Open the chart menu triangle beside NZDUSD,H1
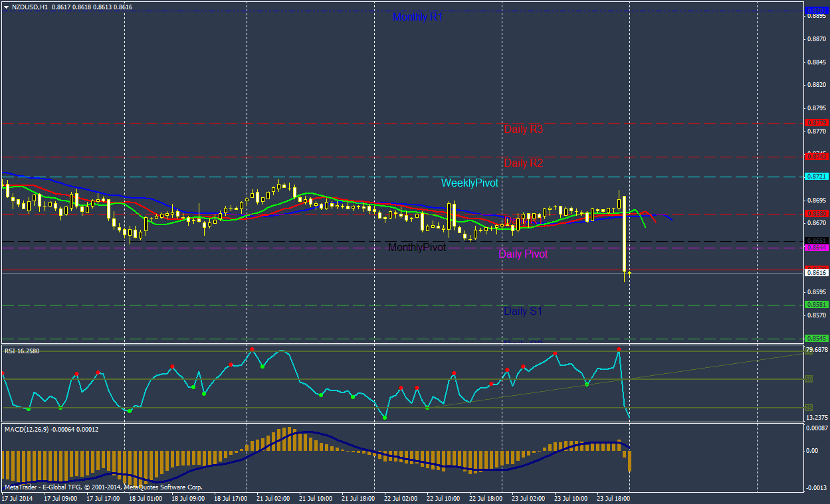830x504 pixels. (x=6, y=7)
